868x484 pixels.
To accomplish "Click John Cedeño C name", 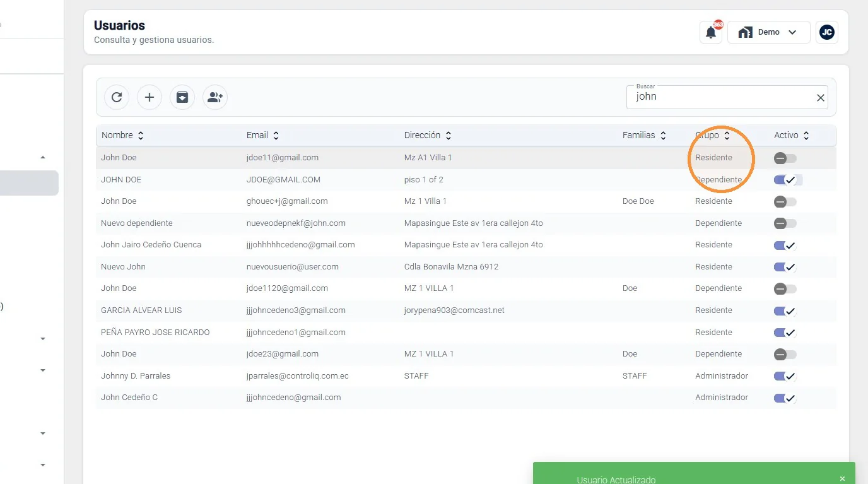I will coord(129,398).
